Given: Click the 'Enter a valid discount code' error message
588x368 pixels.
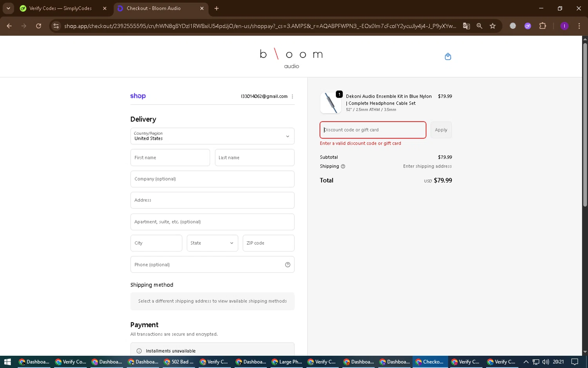Looking at the screenshot, I should pyautogui.click(x=360, y=143).
